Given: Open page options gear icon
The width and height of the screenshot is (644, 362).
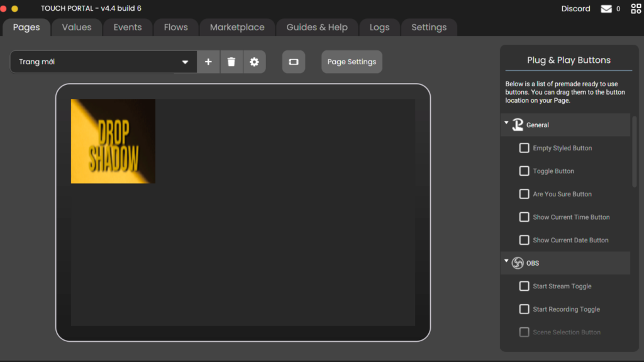Looking at the screenshot, I should tap(254, 62).
